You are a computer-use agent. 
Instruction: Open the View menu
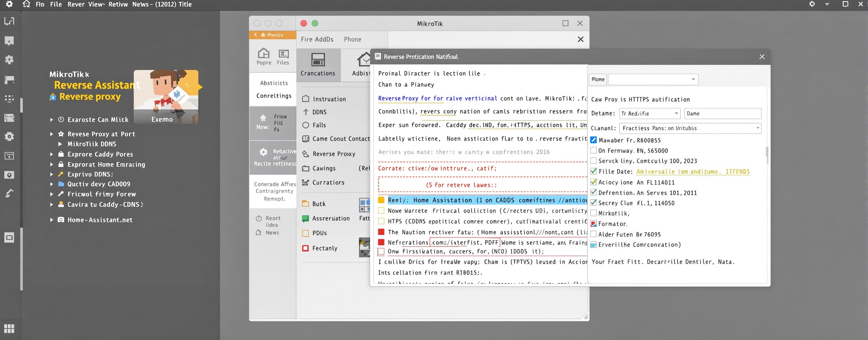[x=96, y=4]
